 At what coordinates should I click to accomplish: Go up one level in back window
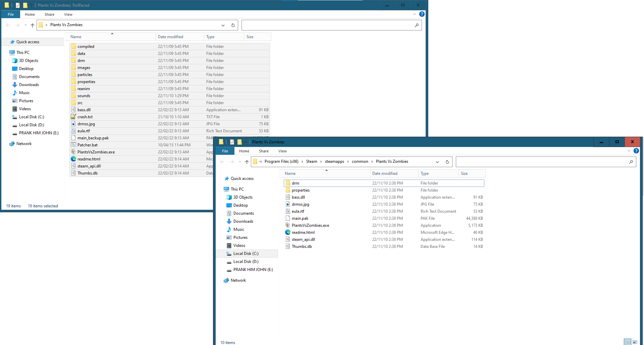pyautogui.click(x=33, y=25)
